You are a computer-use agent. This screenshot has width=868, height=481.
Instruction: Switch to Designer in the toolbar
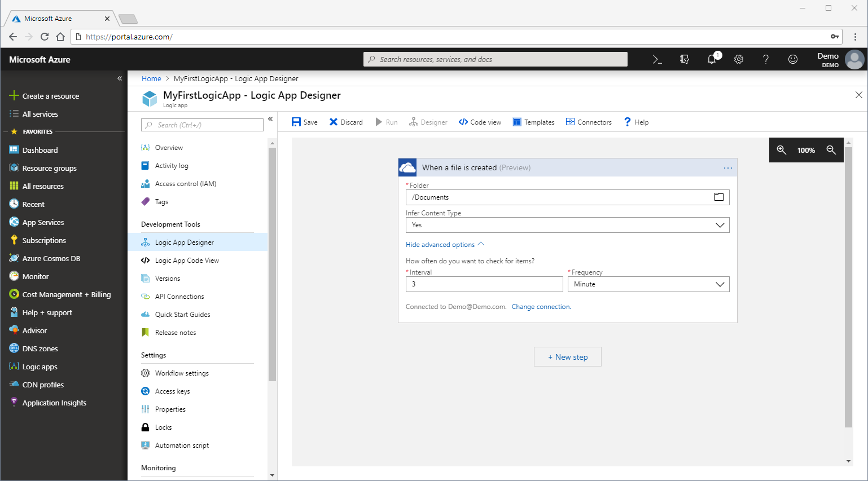[428, 122]
